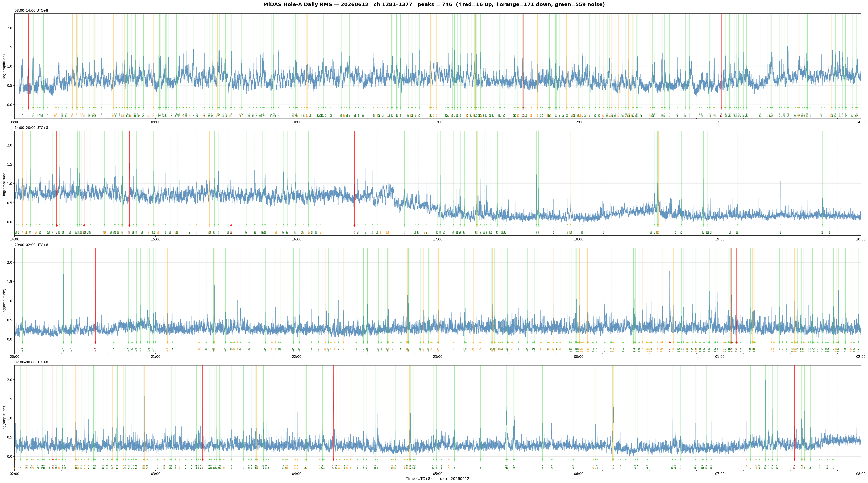Click the 17:00 time tick label
The image size is (868, 483).
click(438, 239)
